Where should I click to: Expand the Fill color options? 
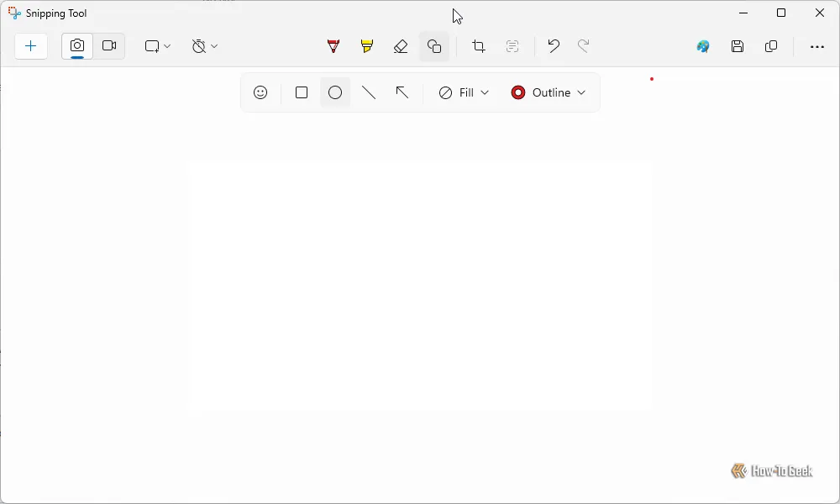click(x=463, y=92)
